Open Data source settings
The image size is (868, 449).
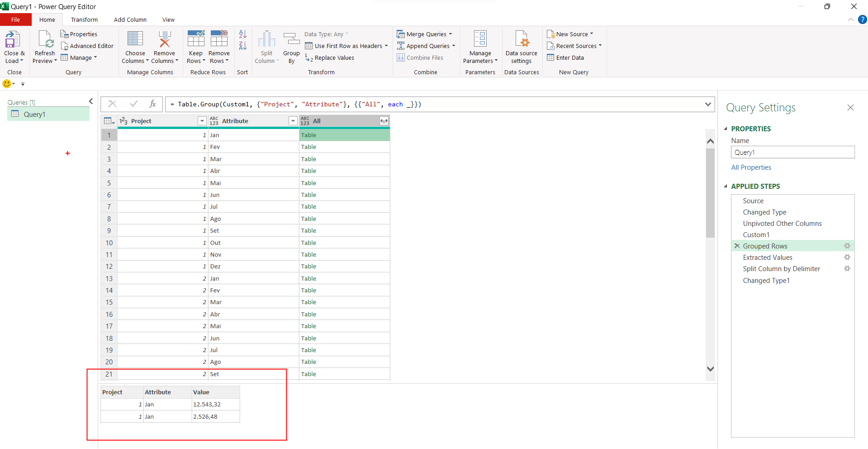point(522,47)
